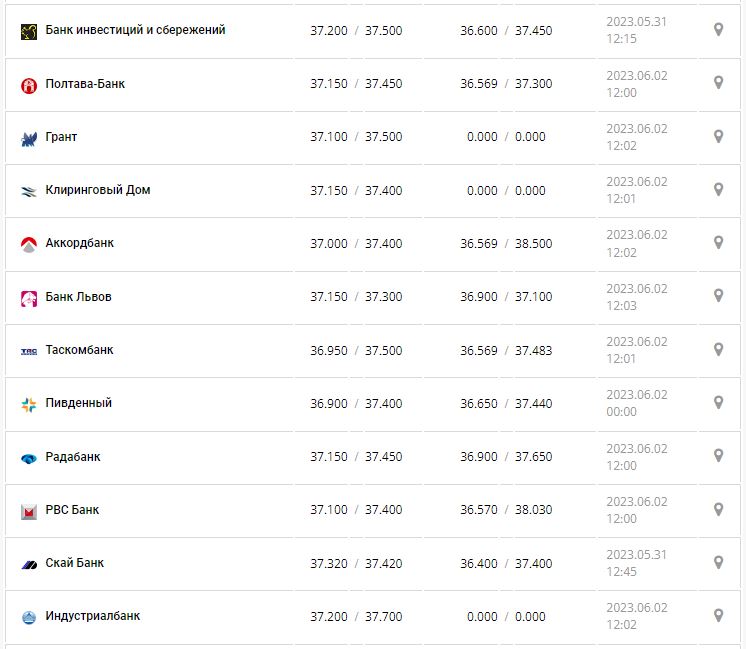746x649 pixels.
Task: Click the РВС Банк logo icon
Action: click(29, 511)
